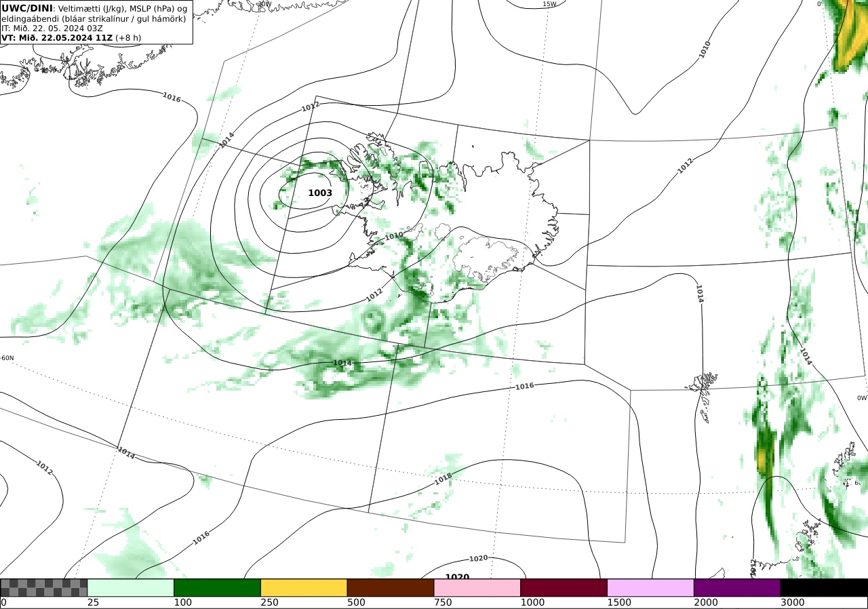Click the legend value "250"
The image size is (868, 609).
[270, 602]
